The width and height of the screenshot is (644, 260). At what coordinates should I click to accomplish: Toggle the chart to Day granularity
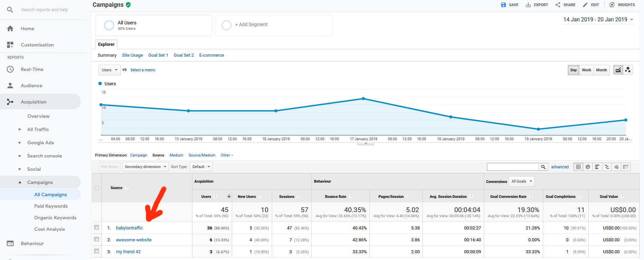point(573,70)
